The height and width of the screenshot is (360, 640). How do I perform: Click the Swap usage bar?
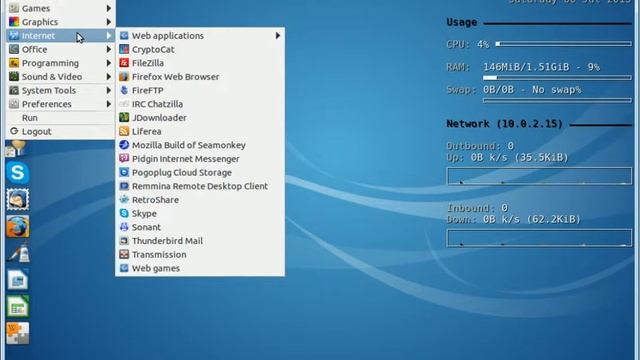click(x=557, y=100)
